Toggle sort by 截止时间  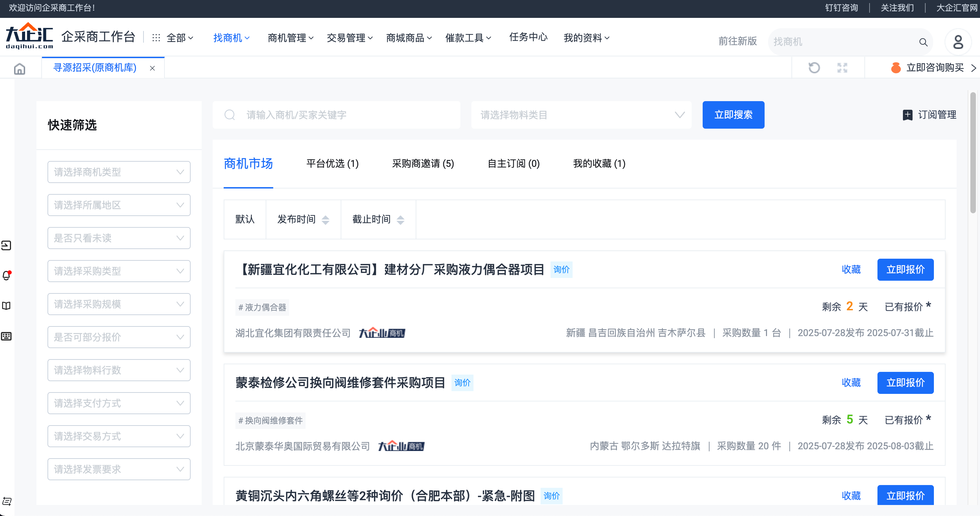[x=378, y=219]
